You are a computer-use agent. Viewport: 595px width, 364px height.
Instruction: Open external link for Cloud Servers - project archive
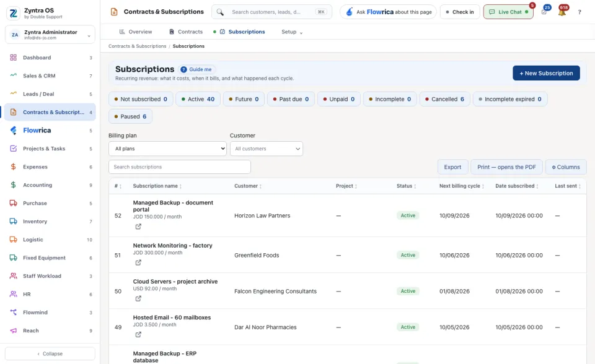click(138, 298)
